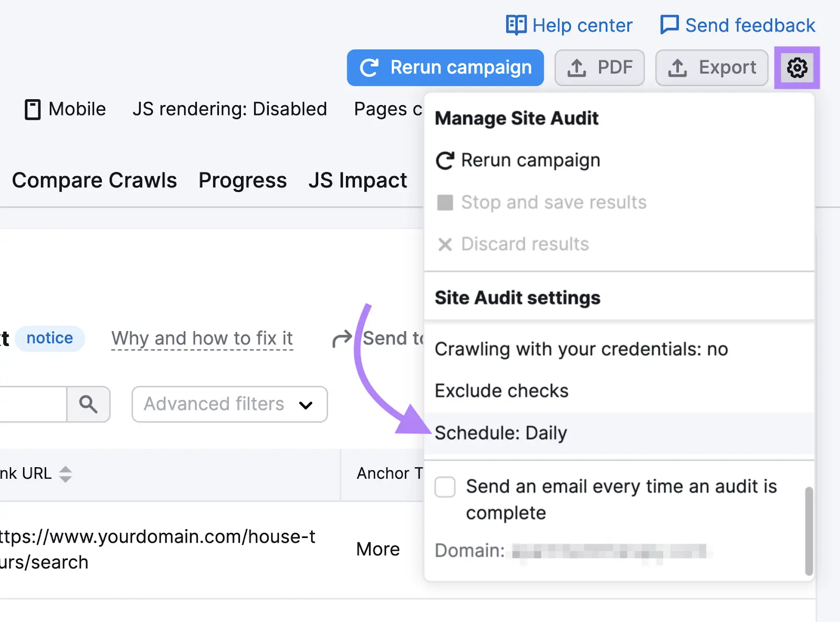Image resolution: width=840 pixels, height=622 pixels.
Task: Open Exclude checks settings
Action: (501, 390)
